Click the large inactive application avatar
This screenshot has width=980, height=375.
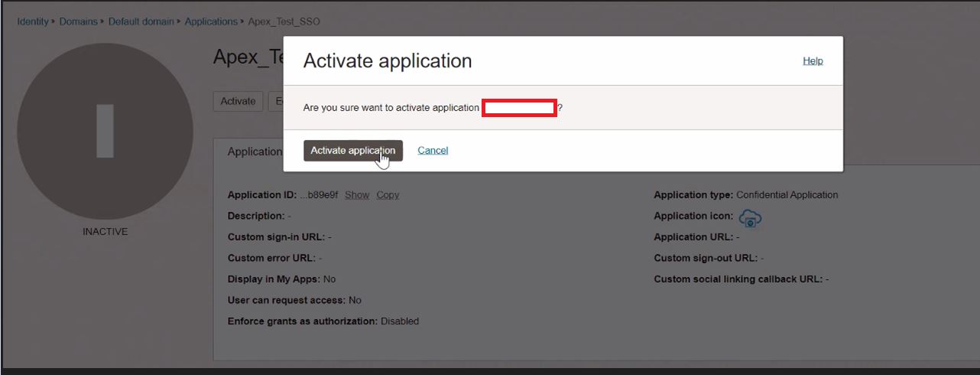tap(105, 132)
